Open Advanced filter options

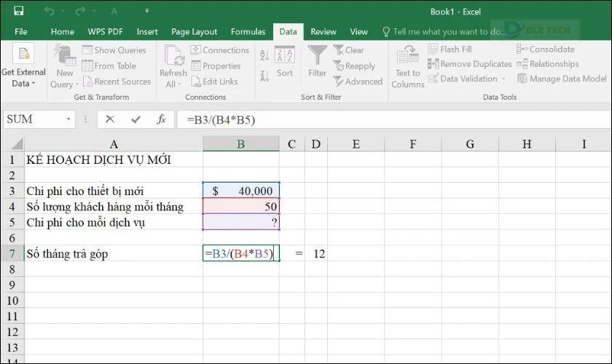[x=358, y=81]
